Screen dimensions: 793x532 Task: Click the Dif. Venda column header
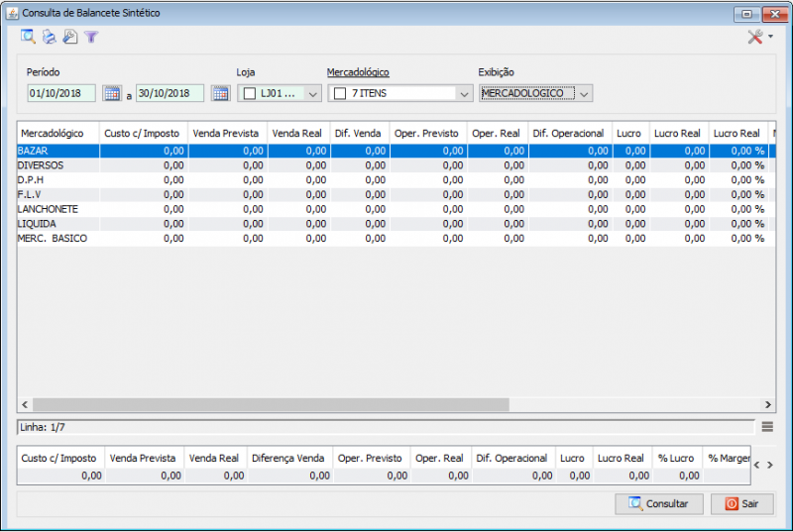click(360, 134)
